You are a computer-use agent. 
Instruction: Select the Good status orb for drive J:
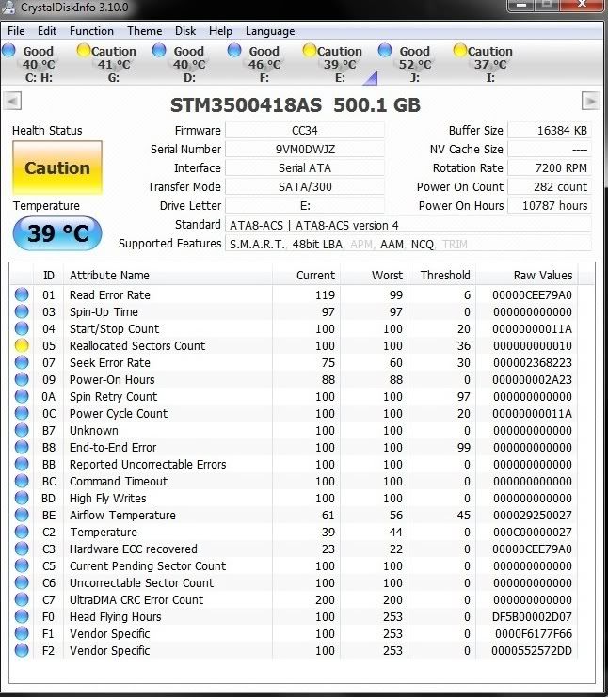[385, 51]
